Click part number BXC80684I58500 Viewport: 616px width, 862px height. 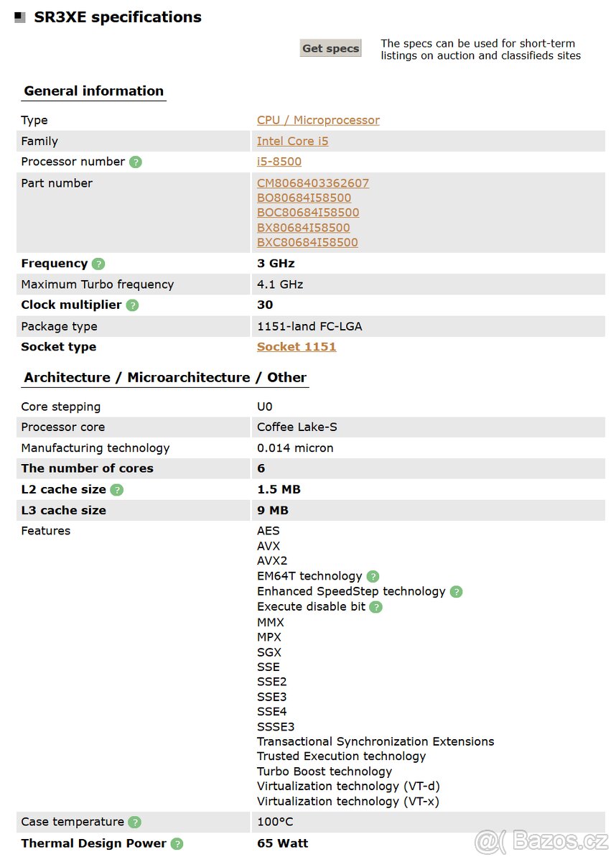tap(307, 242)
